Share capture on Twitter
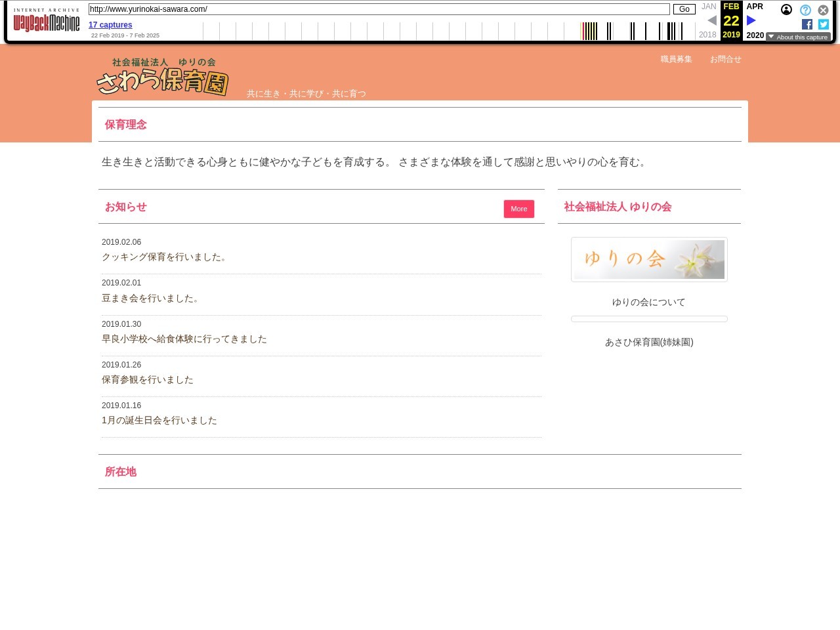The width and height of the screenshot is (840, 630). (824, 24)
